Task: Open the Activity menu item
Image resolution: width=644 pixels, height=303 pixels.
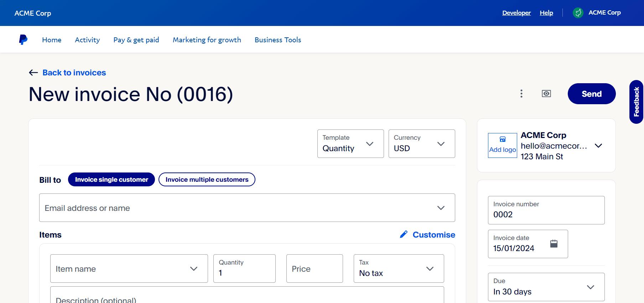Action: (87, 40)
